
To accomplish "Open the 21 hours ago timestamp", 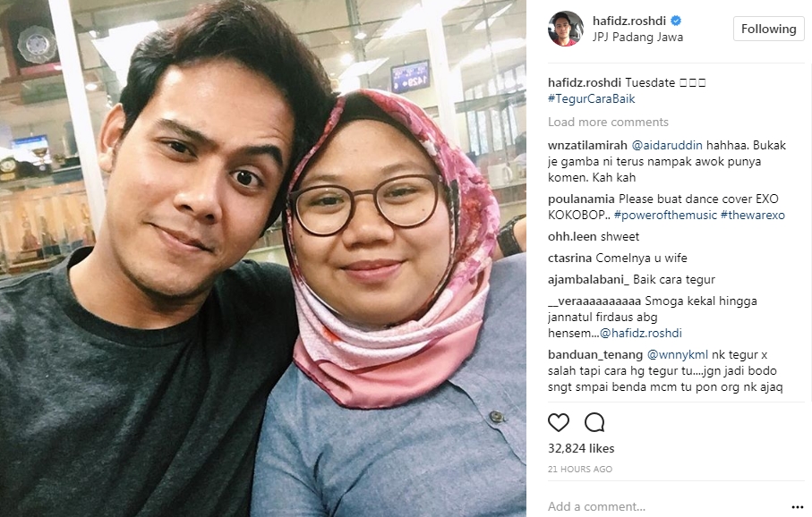I will pos(580,469).
